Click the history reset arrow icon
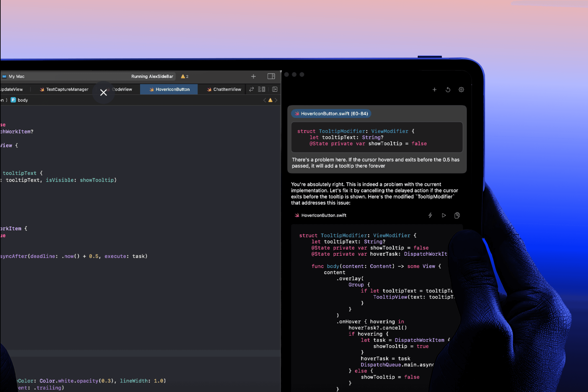The width and height of the screenshot is (588, 392). point(448,90)
